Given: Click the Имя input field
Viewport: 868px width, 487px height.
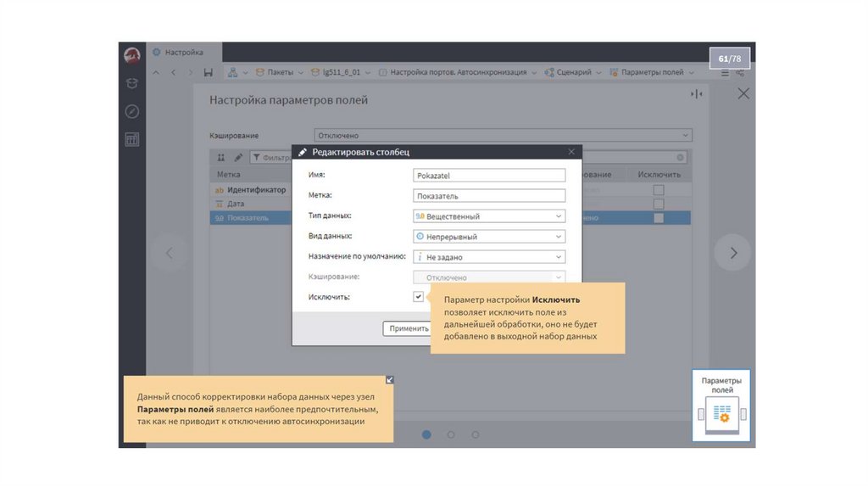Looking at the screenshot, I should tap(489, 176).
